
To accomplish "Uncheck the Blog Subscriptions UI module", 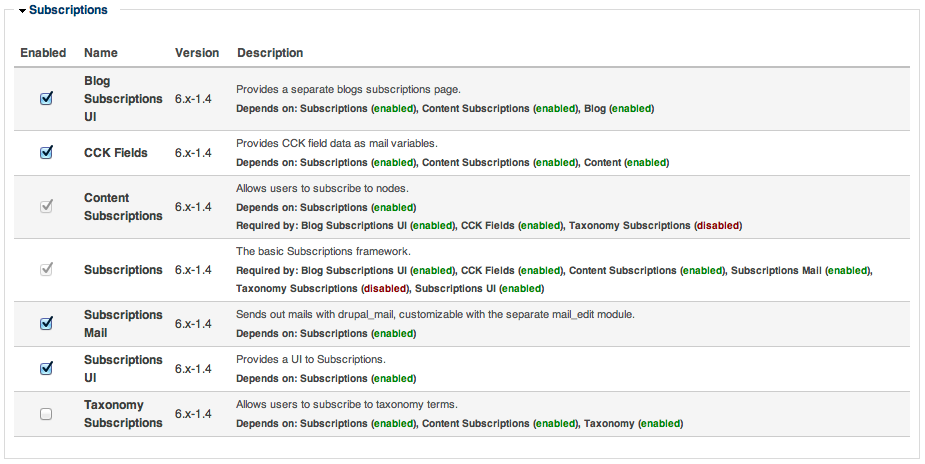I will coord(46,98).
